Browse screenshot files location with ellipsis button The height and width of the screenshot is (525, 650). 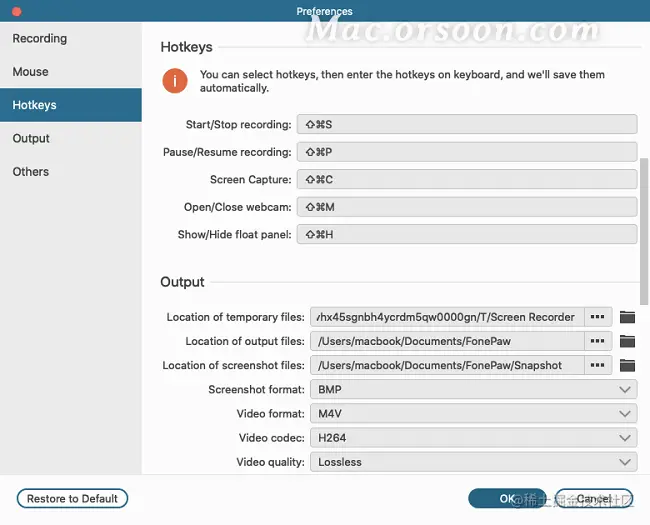(598, 365)
